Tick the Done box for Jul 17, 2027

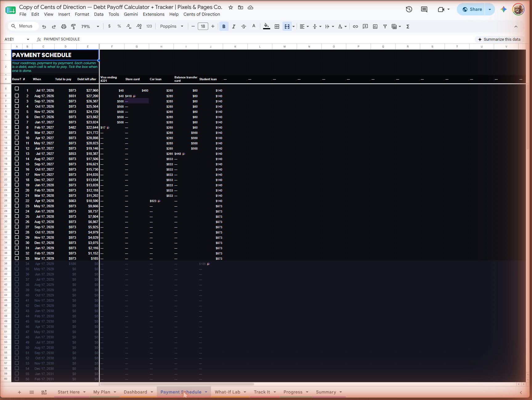coord(17,153)
